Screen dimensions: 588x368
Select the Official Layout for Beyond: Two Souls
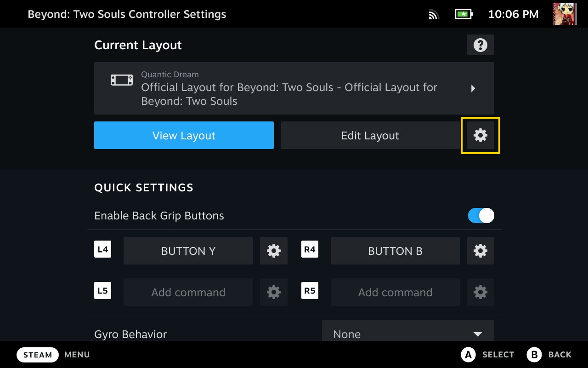coord(288,88)
